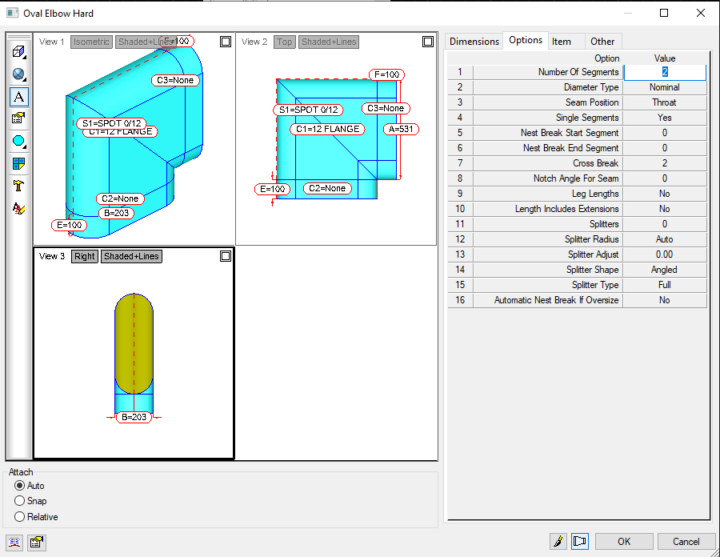This screenshot has width=720, height=557.
Task: Click the 3D wireframe box view icon
Action: pos(19,52)
